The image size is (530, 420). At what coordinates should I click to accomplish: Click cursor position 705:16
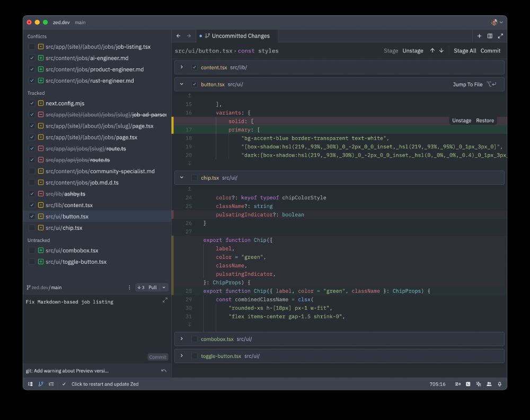coord(437,384)
